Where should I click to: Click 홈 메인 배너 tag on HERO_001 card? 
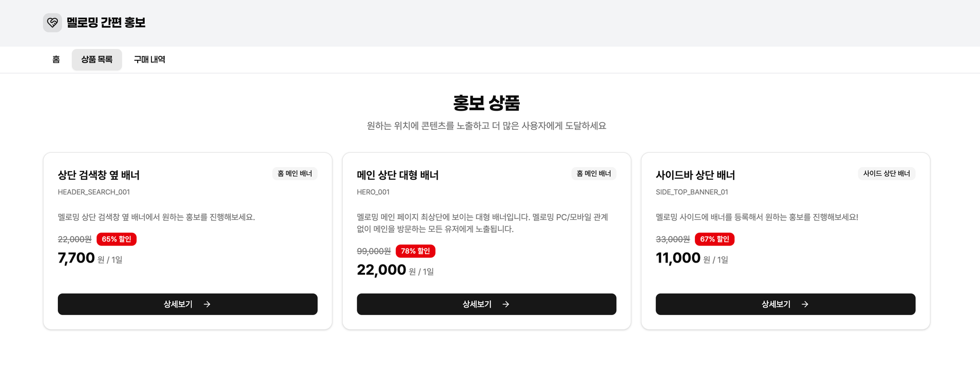(x=593, y=173)
